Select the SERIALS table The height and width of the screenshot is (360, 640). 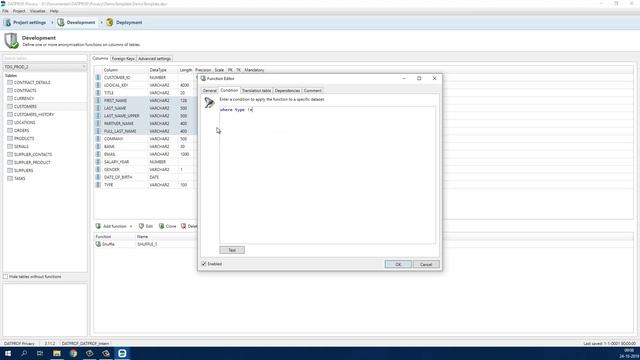21,147
